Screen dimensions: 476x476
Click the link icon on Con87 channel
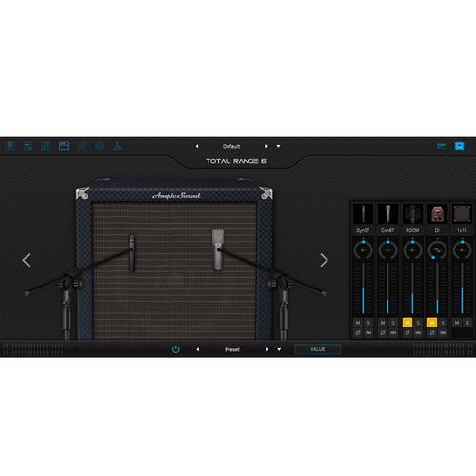(x=393, y=333)
